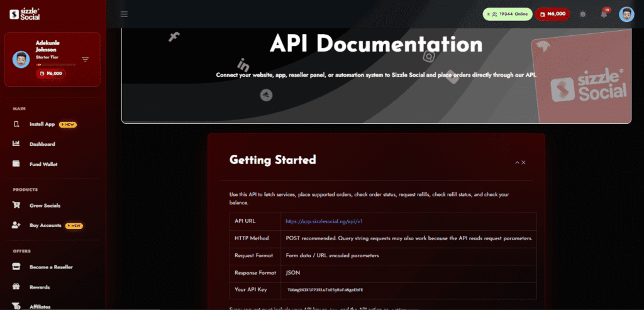This screenshot has height=310, width=644.
Task: Toggle the light/dark theme sun icon
Action: (x=582, y=14)
